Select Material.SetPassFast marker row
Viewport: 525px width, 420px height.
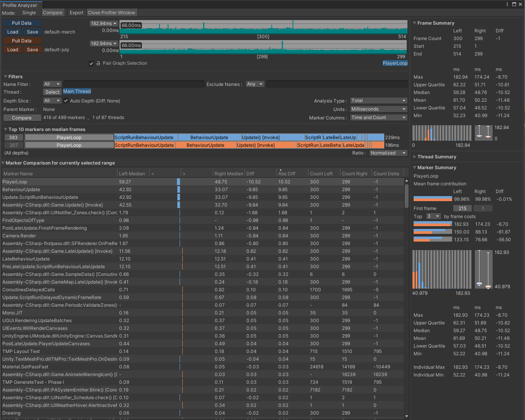[203, 367]
